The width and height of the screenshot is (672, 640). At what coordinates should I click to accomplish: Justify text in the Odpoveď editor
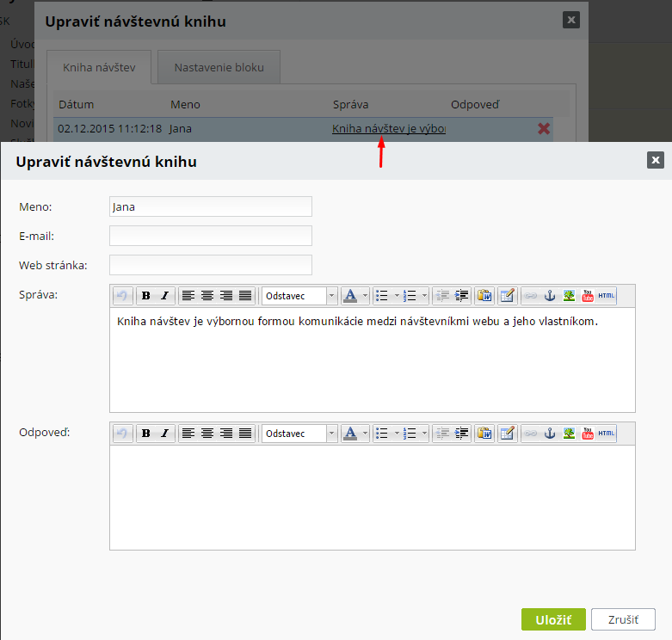click(x=244, y=434)
